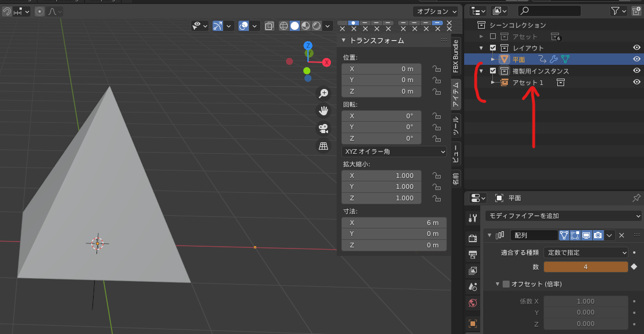Click the オプション button in viewport header
Screen dimensions: 644x334
[435, 11]
